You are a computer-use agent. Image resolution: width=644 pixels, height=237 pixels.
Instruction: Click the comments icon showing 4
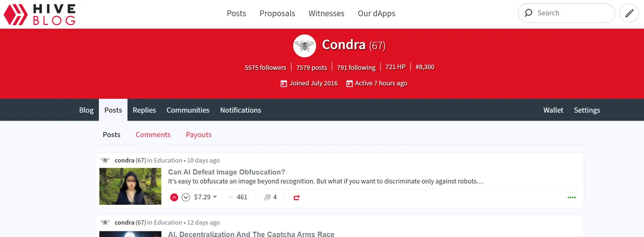268,197
